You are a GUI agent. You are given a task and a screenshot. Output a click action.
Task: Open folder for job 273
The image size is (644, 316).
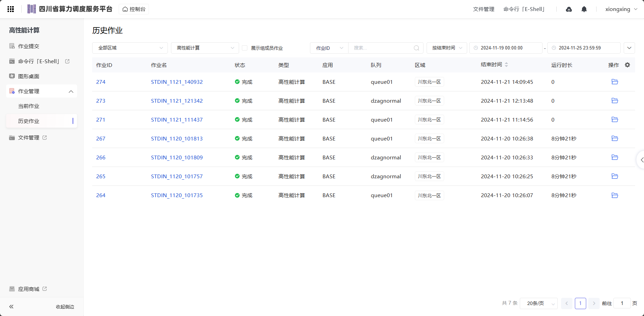[615, 101]
